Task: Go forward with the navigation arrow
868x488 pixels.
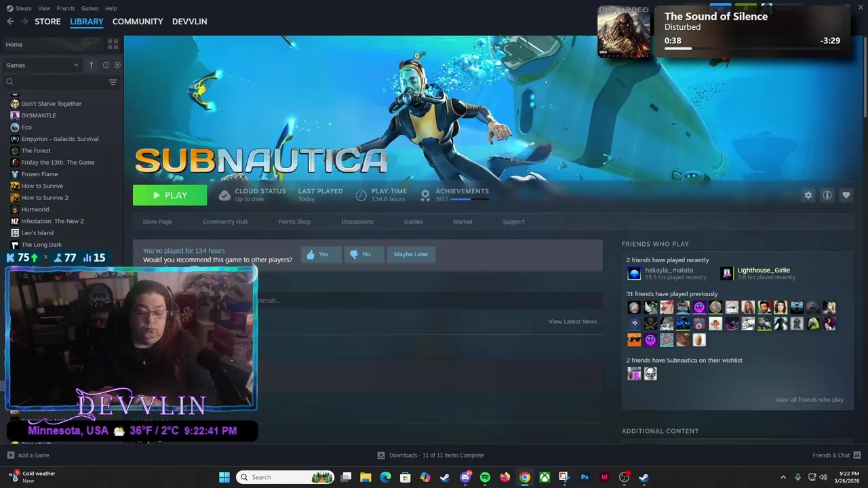Action: point(24,22)
